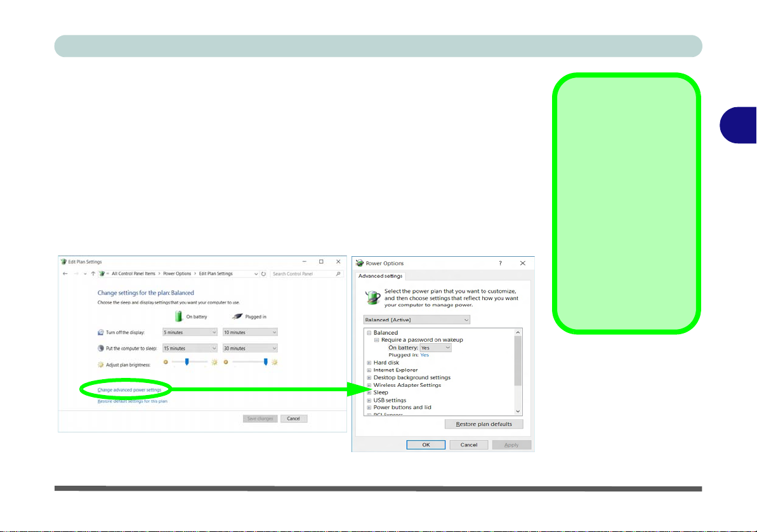The image size is (757, 532).
Task: Click OK in the Power Options dialog
Action: click(426, 444)
